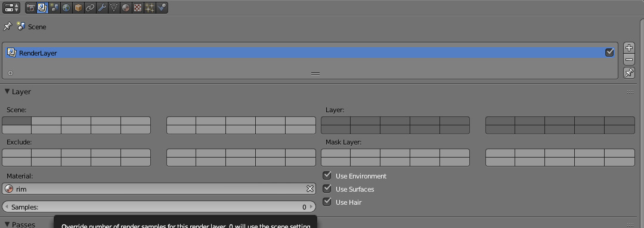644x228 pixels.
Task: Remove selected render layer with minus button
Action: coord(629,60)
